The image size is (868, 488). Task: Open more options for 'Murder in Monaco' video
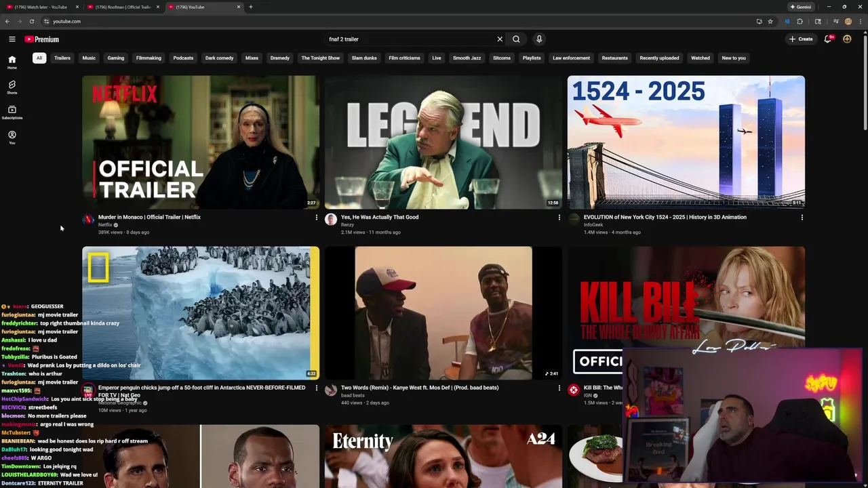[x=316, y=218]
